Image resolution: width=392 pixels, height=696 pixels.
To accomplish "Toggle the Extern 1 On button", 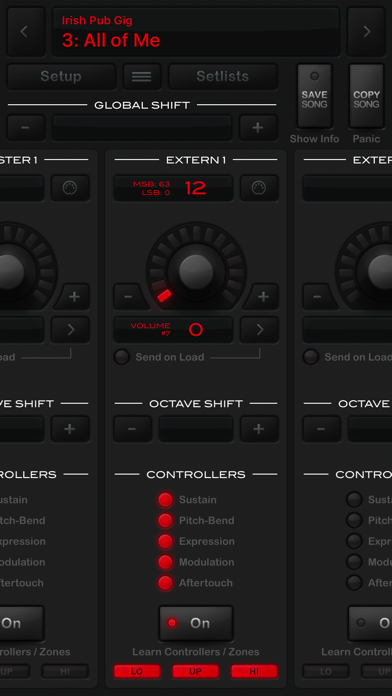I will pos(196,623).
